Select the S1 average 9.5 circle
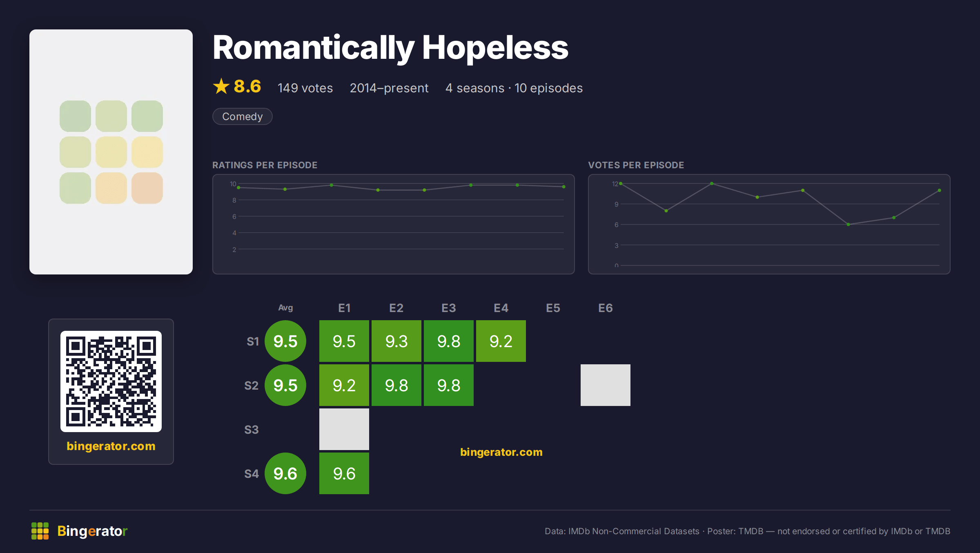Viewport: 980px width, 553px height. coord(285,341)
